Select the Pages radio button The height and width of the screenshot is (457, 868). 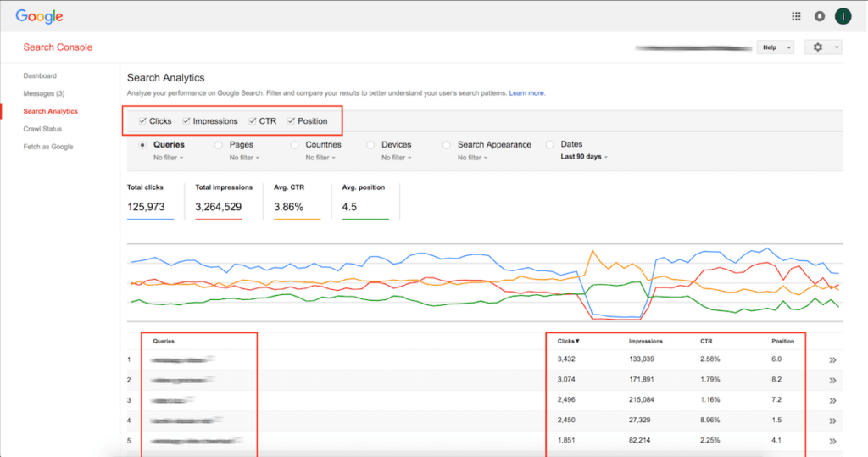[x=219, y=145]
